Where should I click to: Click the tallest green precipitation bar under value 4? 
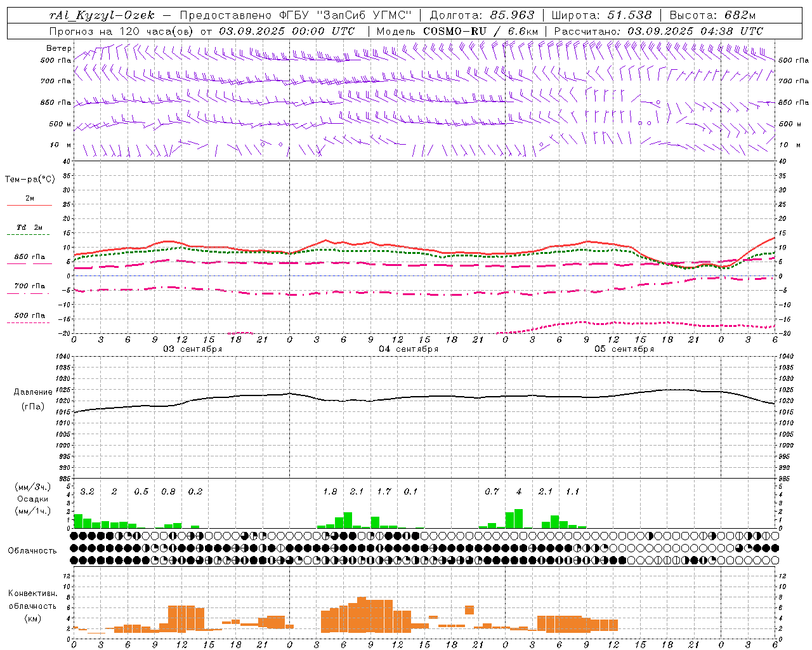pos(519,518)
